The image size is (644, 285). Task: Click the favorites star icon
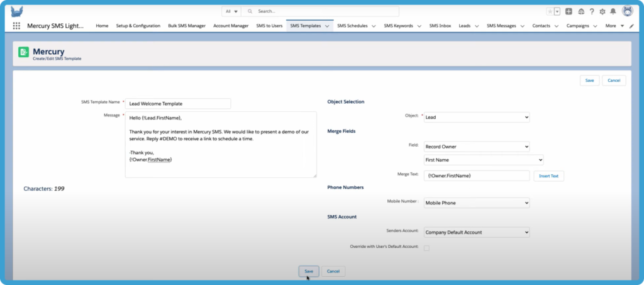pyautogui.click(x=550, y=11)
